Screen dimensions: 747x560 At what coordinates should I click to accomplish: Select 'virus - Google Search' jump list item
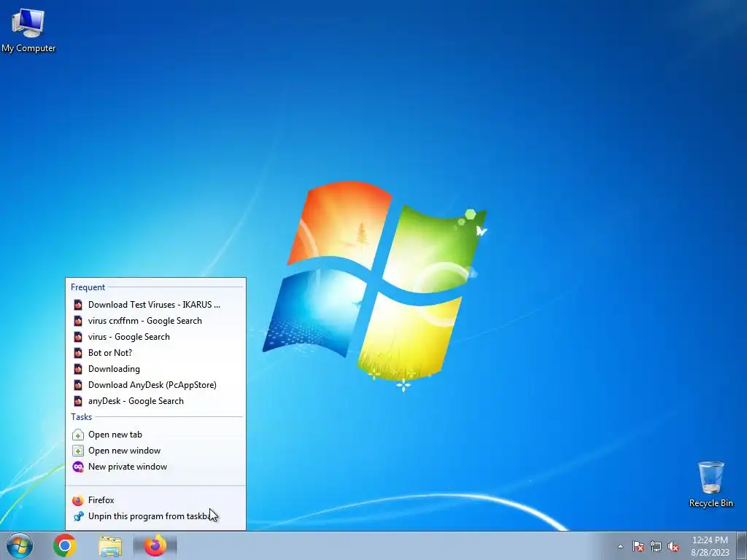click(x=156, y=337)
